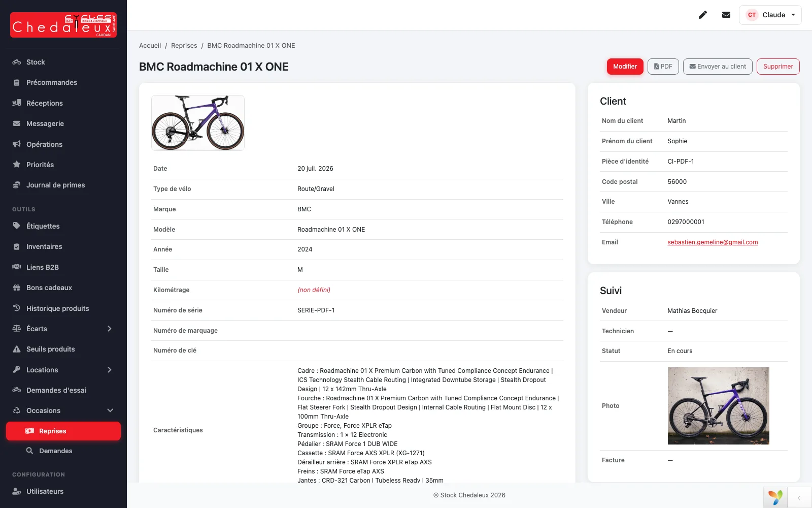Select the Reprises sidebar item
The image size is (812, 508).
63,431
